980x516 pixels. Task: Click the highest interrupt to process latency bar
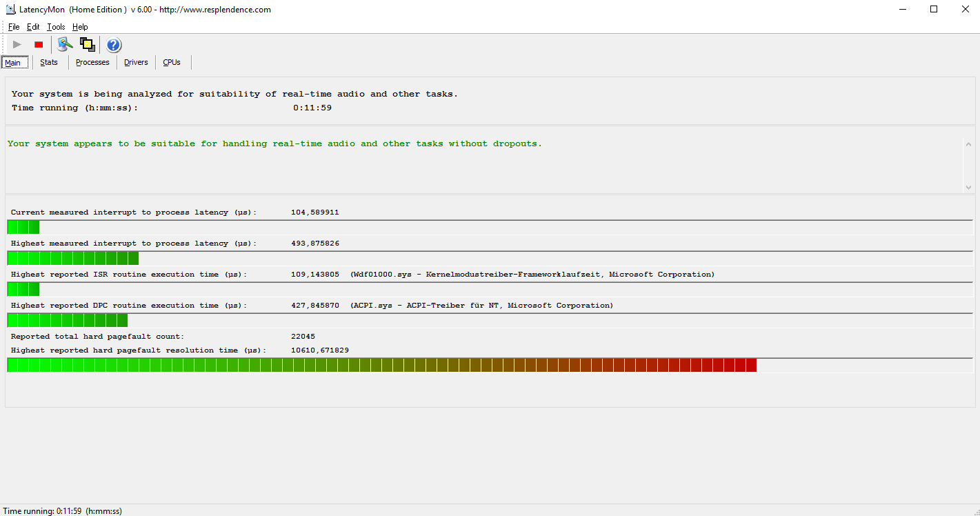490,258
